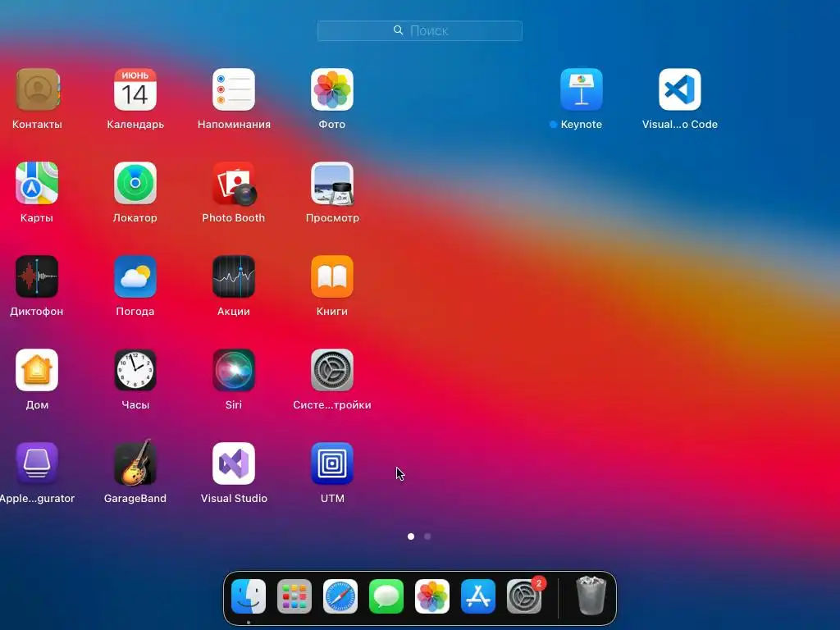Open the Trash in the Dock
Screen dimensions: 840x630
[591, 596]
